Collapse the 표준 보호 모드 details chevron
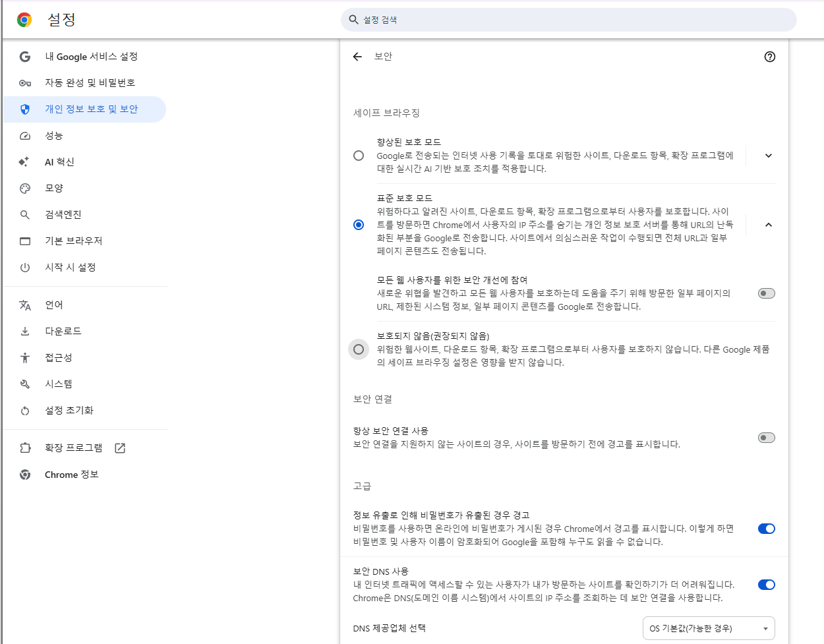Image resolution: width=824 pixels, height=644 pixels. click(768, 225)
